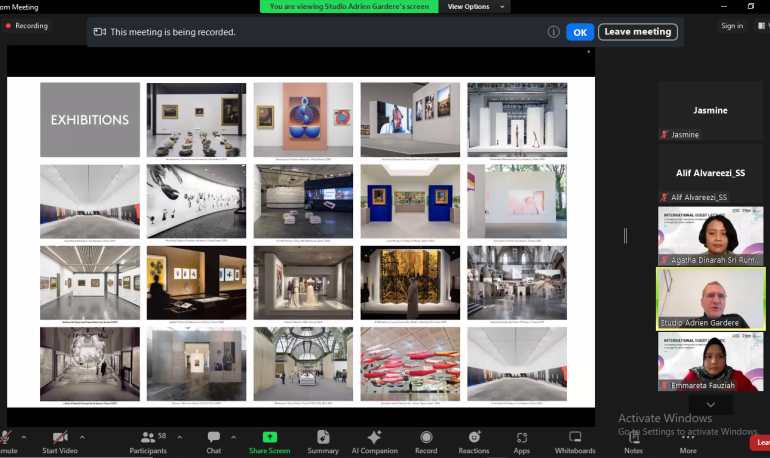Click the red hanging boats exhibition photo
Viewport: 770px width, 458px height.
410,364
